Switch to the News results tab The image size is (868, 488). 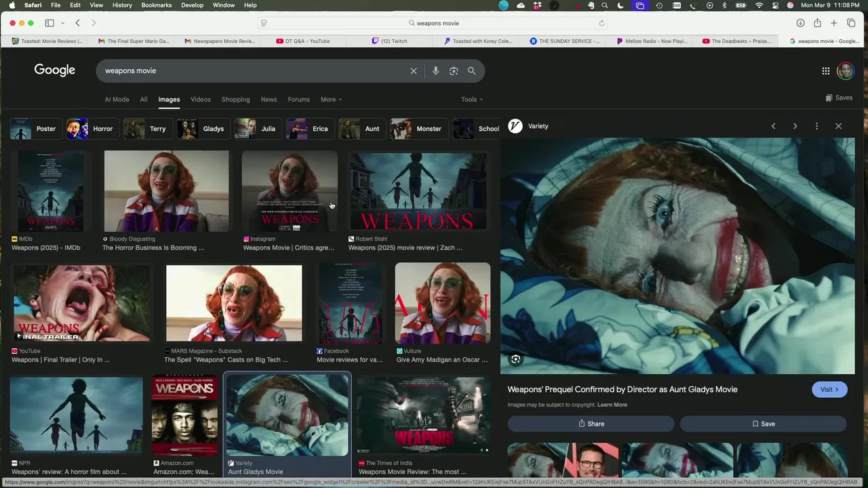click(x=269, y=100)
